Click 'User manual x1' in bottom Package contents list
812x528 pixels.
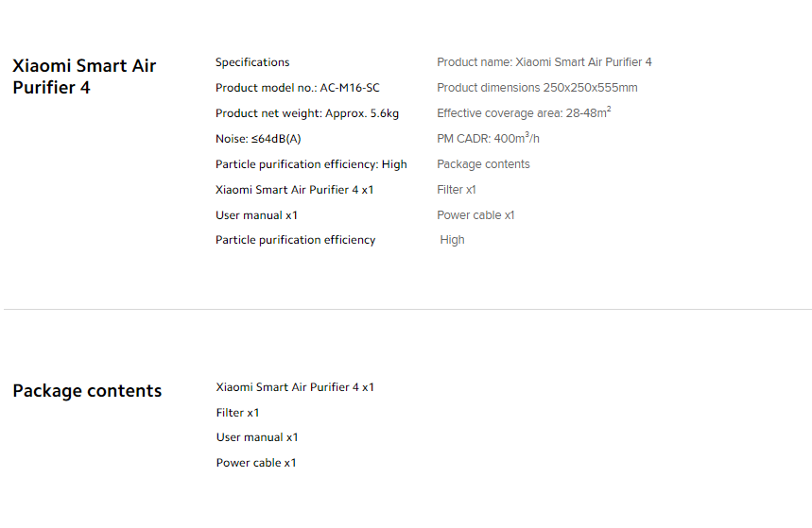pyautogui.click(x=257, y=437)
